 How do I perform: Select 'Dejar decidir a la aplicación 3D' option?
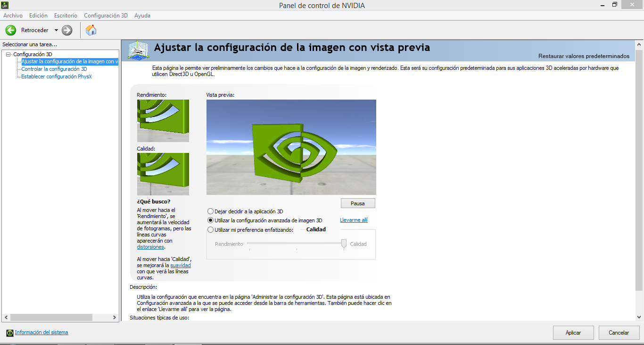click(210, 211)
